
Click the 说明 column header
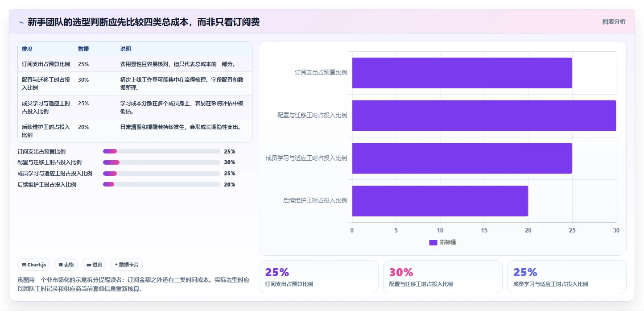[125, 49]
